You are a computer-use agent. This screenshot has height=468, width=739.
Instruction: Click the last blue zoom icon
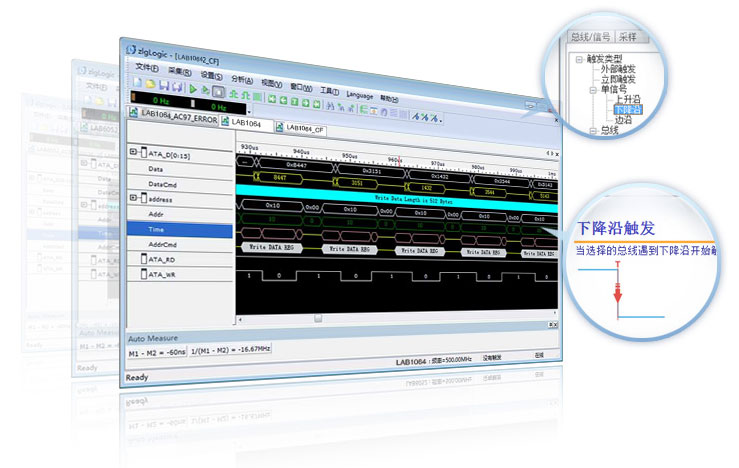point(434,118)
